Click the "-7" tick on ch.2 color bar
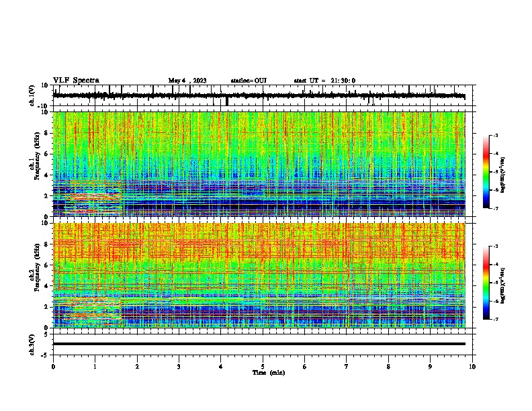The height and width of the screenshot is (411, 532). coord(496,319)
